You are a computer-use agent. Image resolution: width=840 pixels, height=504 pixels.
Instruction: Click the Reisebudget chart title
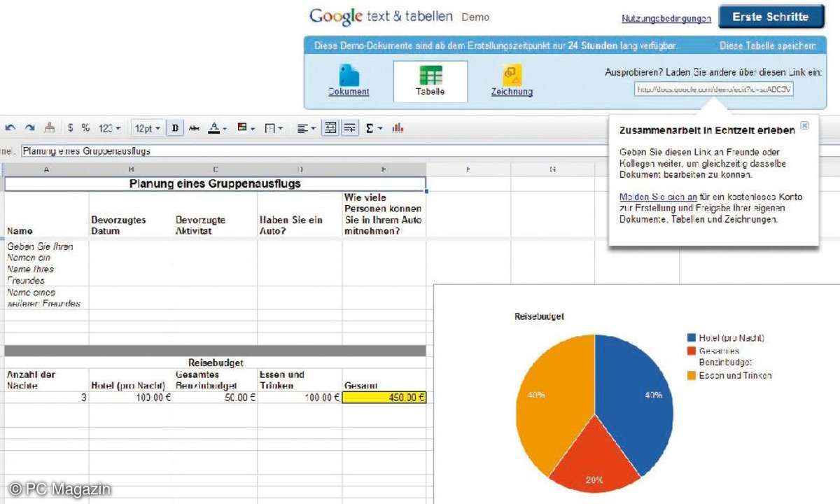tap(539, 316)
